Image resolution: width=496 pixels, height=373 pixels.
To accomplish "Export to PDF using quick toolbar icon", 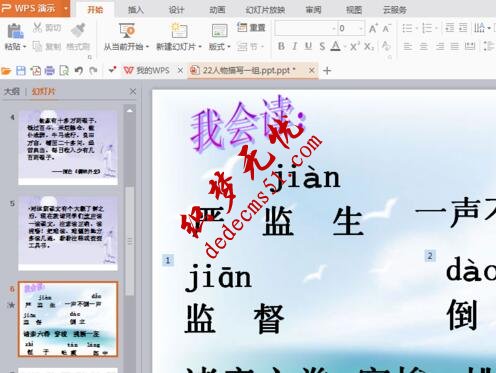I will pyautogui.click(x=35, y=71).
